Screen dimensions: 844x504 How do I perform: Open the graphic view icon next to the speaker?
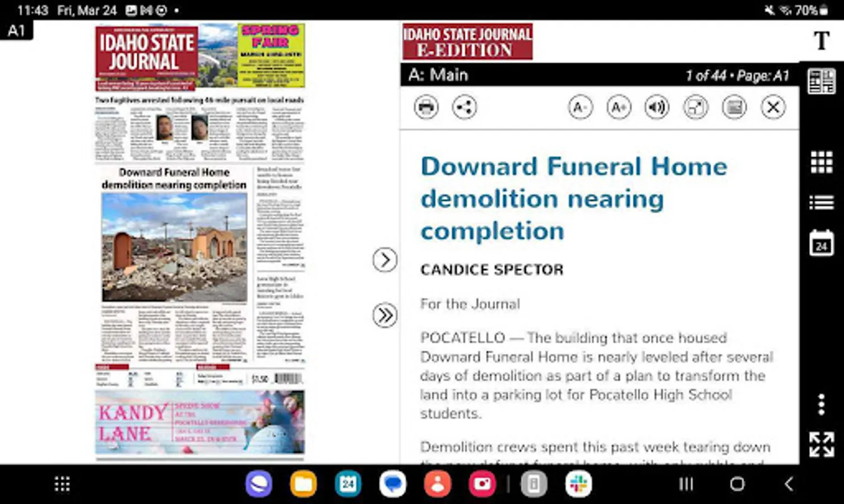pos(695,107)
